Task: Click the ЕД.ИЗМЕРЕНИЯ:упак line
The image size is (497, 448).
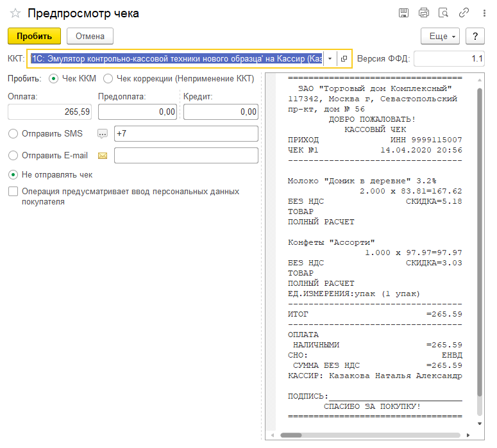Action: pos(354,294)
